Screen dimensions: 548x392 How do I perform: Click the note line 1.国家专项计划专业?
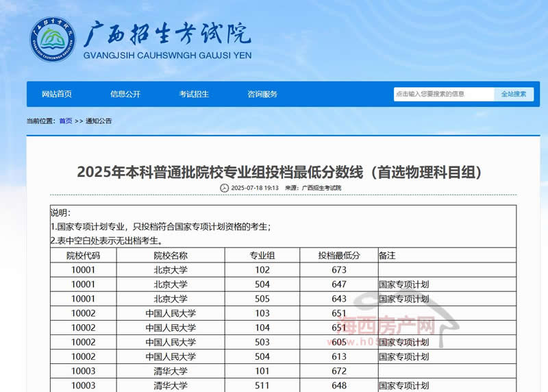click(161, 227)
